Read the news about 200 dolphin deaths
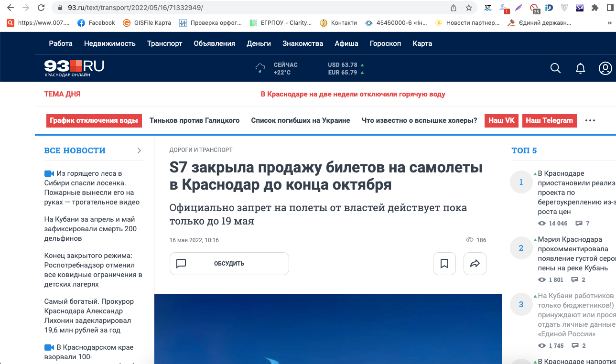Viewport: 616px width, 364px height. [x=90, y=229]
